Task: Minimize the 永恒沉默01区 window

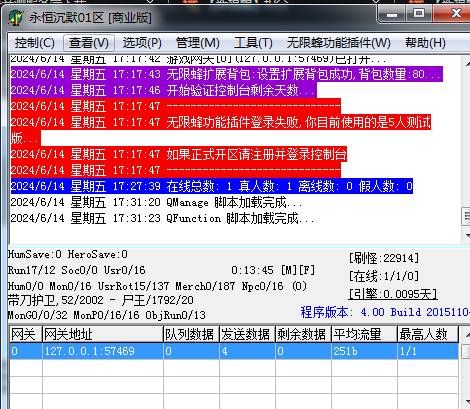Action: pos(392,14)
